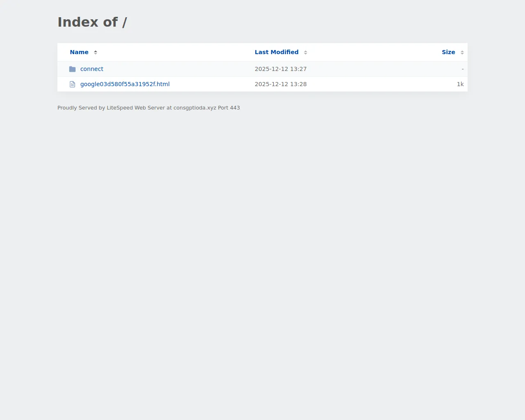Click the document icon beside google03d580f55a31952f.html
525x420 pixels.
(72, 84)
